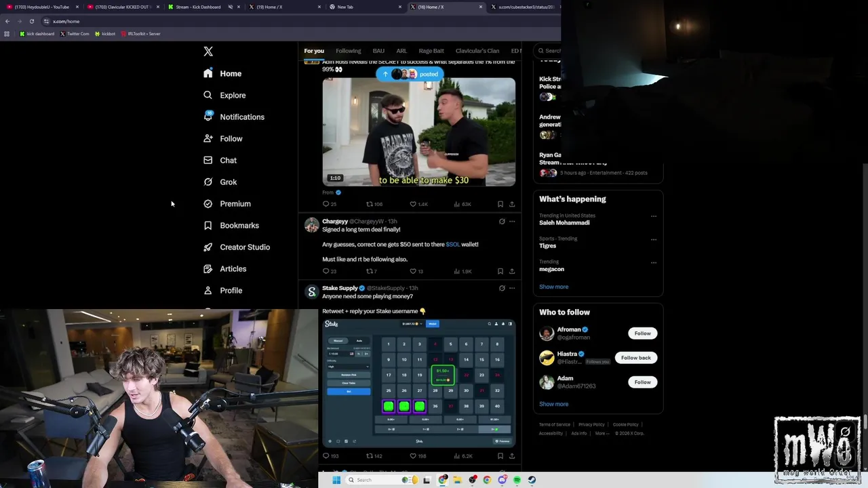Reply to the Stake Supply post

tap(330, 456)
